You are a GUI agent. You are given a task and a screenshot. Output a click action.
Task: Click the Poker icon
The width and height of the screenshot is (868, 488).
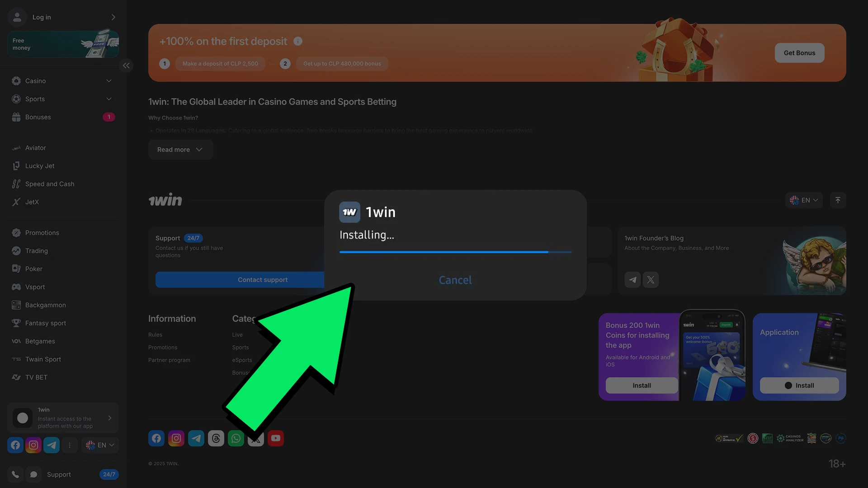16,269
